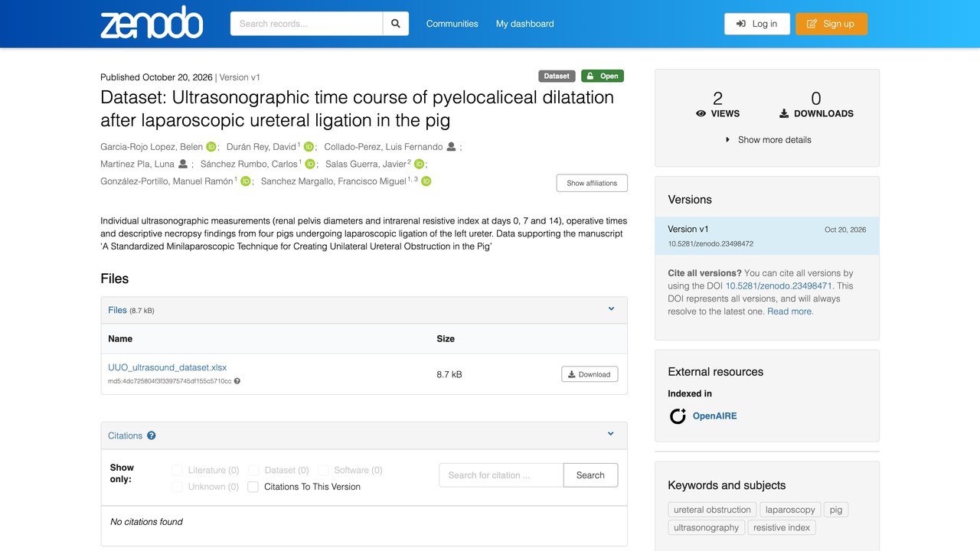Viewport: 980px width, 551px height.
Task: Open the DOI 10.5281/zenodo.23498471 link
Action: 779,285
